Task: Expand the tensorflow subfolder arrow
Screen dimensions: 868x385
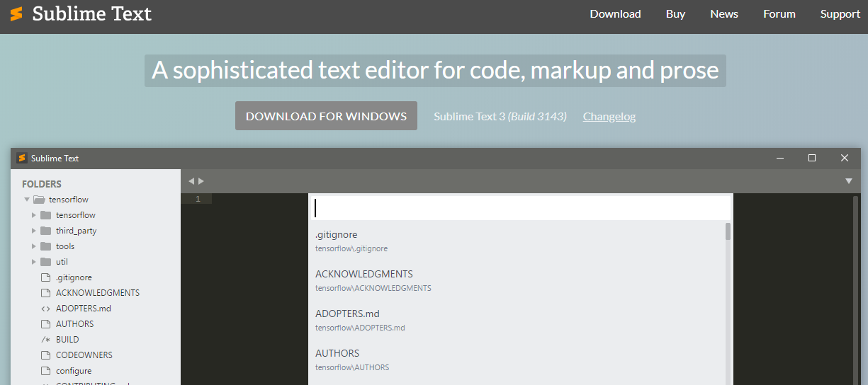Action: (34, 215)
